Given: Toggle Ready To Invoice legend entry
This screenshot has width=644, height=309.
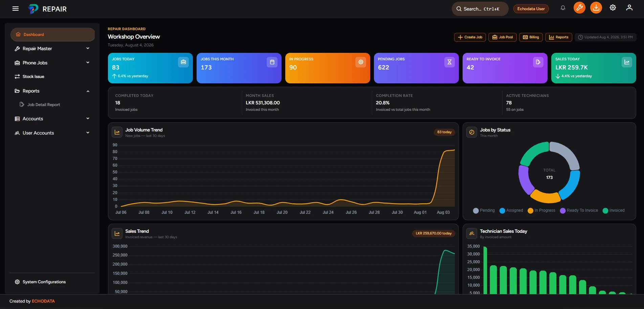Looking at the screenshot, I should (579, 210).
